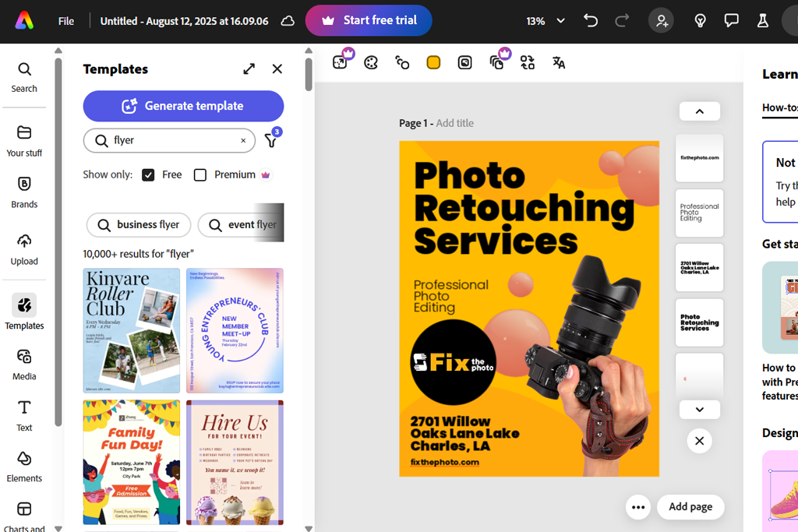798x532 pixels.
Task: Select the fixthephoto.com layer thumbnail
Action: point(699,157)
